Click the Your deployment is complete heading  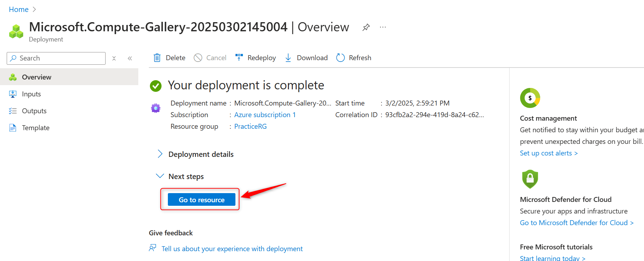pyautogui.click(x=246, y=85)
